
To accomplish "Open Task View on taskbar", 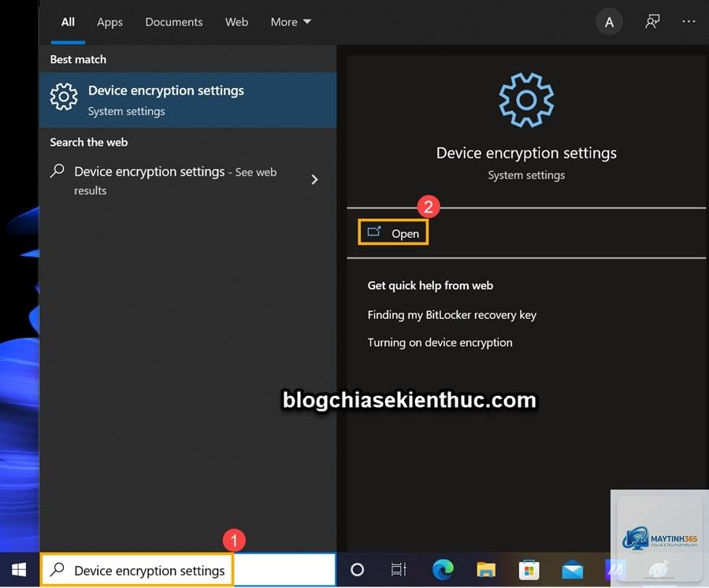I will click(399, 570).
